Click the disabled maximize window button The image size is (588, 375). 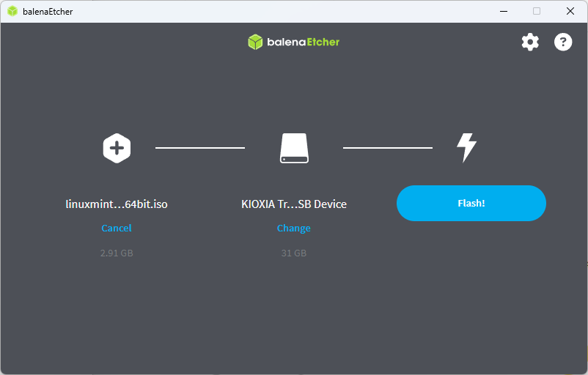pos(537,11)
